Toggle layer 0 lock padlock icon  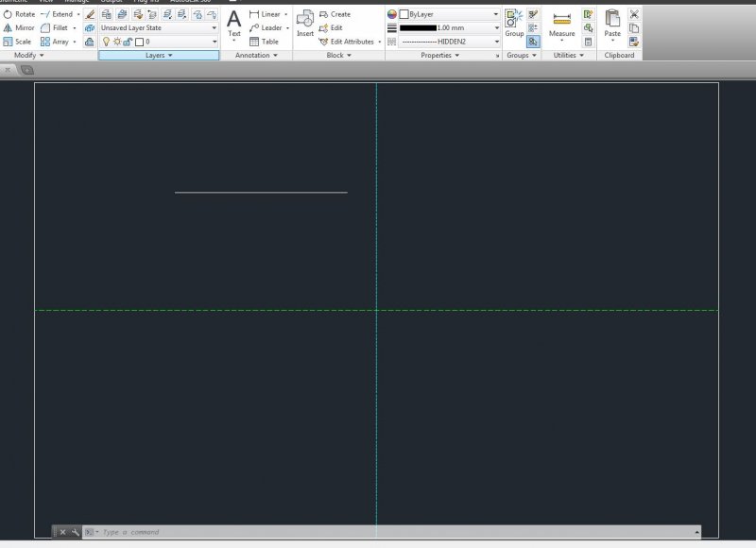[128, 42]
